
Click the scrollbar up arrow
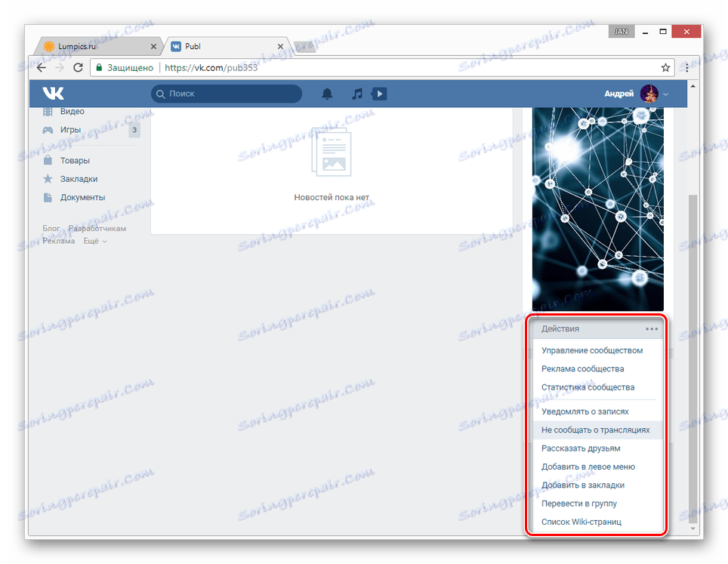[693, 86]
